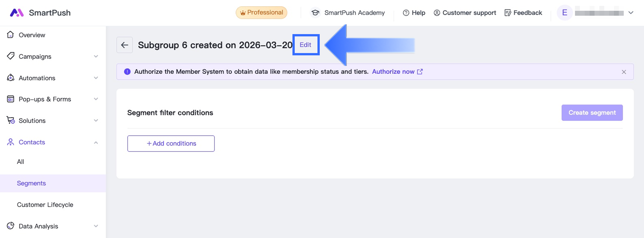Open the Segments sidebar item
This screenshot has width=644, height=238.
click(x=31, y=183)
